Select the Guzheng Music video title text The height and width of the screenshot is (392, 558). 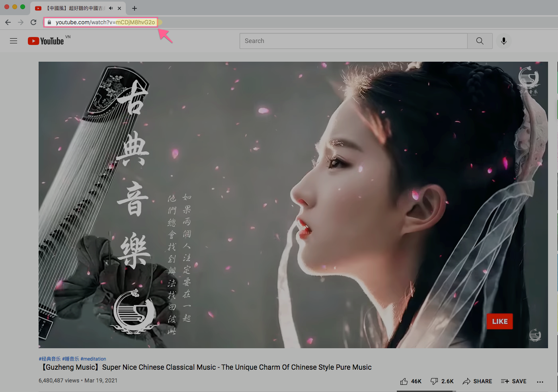[205, 367]
